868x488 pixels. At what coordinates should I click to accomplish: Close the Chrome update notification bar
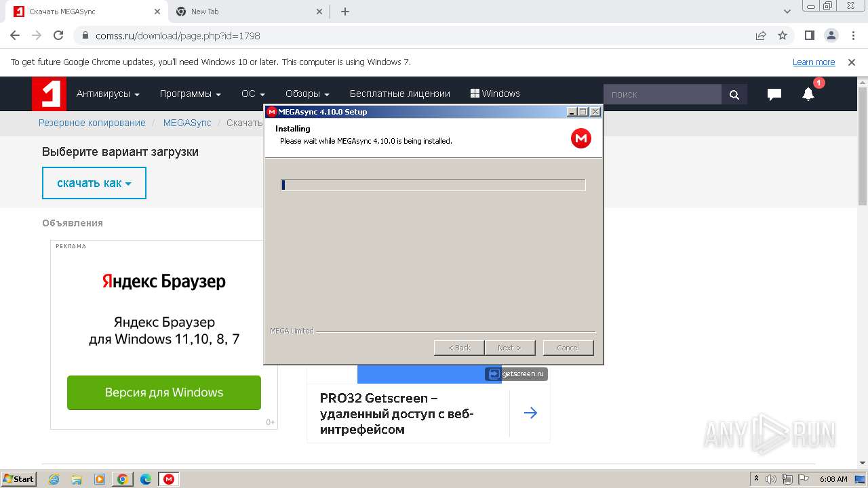852,62
